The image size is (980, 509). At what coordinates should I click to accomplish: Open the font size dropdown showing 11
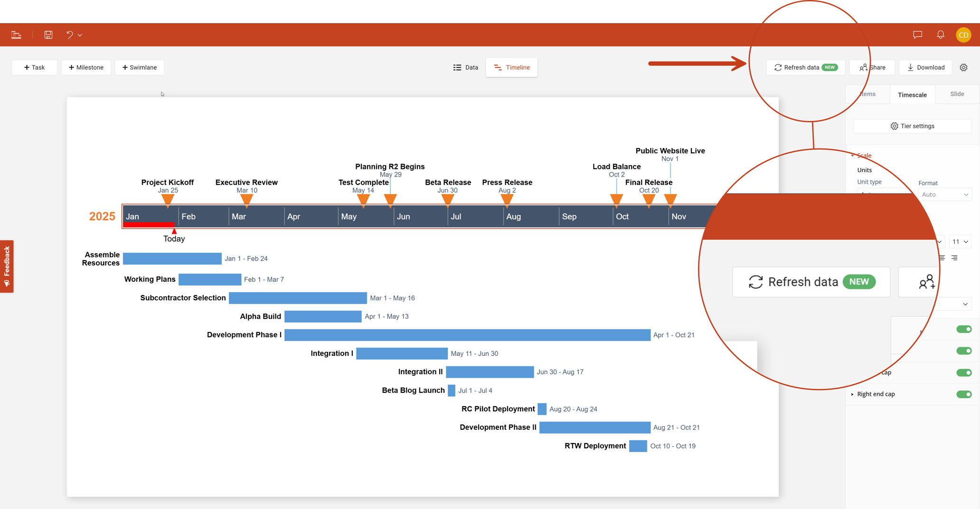(960, 241)
